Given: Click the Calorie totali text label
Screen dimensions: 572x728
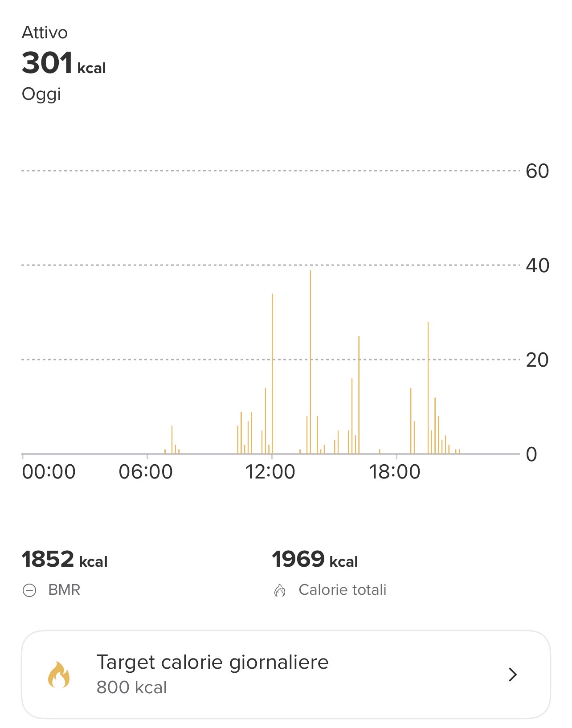Looking at the screenshot, I should 342,590.
